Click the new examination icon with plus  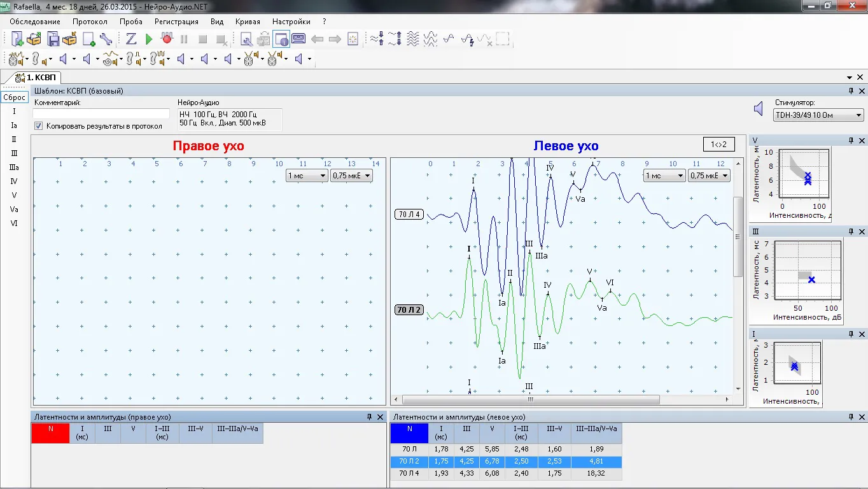click(17, 39)
